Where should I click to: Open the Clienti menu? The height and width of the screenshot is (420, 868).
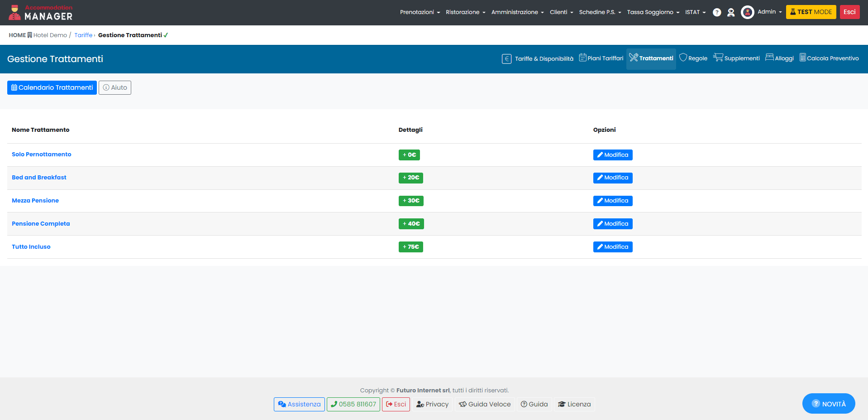[x=561, y=12]
